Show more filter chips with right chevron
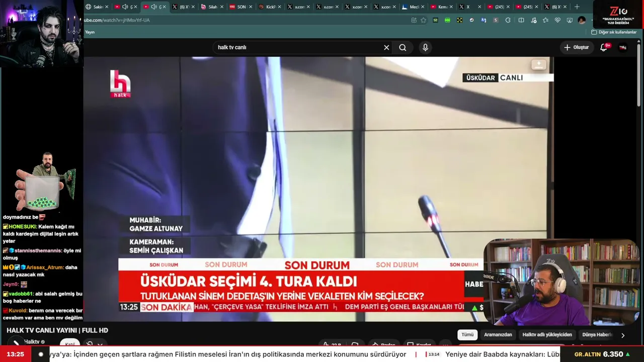This screenshot has height=362, width=644. click(x=622, y=335)
